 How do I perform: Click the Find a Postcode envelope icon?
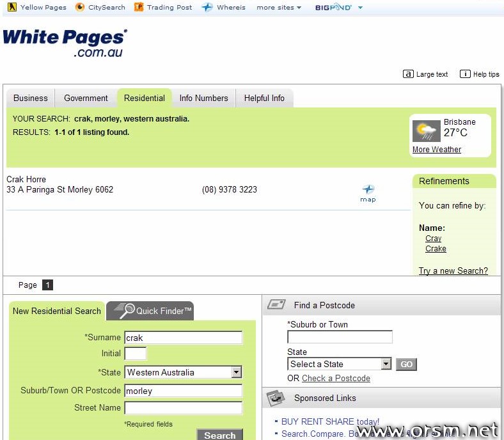pos(276,304)
